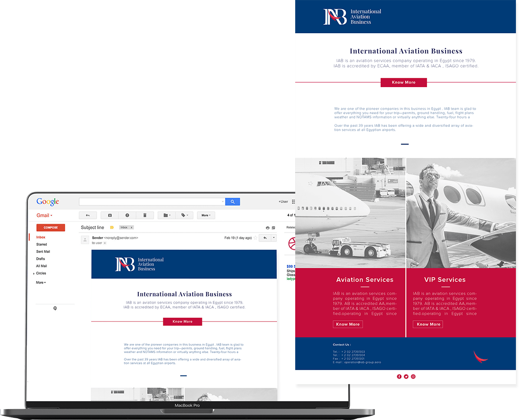Screen dimensions: 519x420
Task: Click the blue Gmail search button
Action: 233,202
